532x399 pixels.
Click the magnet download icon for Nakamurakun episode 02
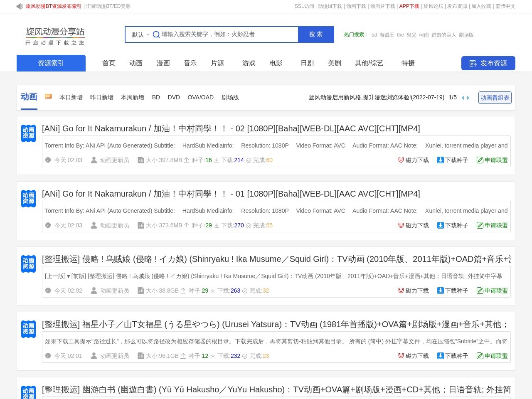(x=401, y=160)
